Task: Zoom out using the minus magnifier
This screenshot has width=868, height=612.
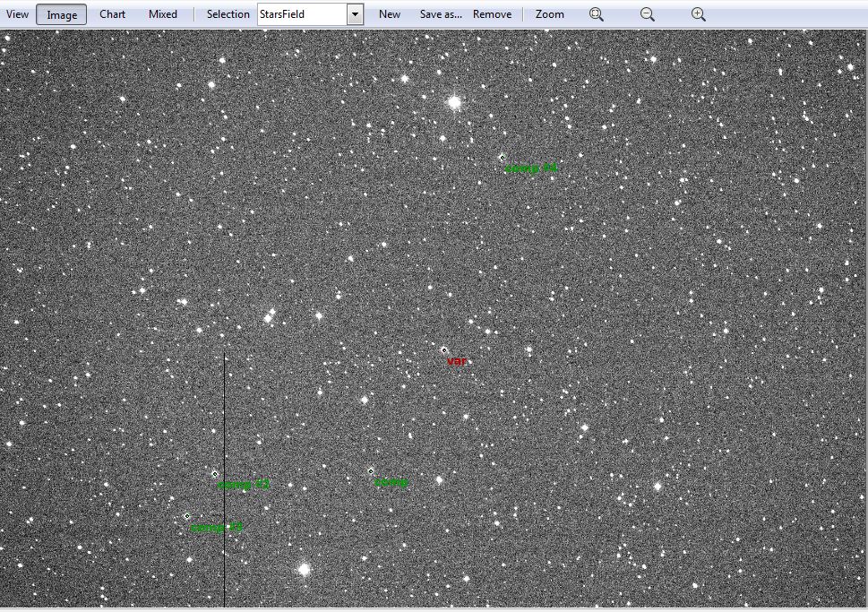Action: pyautogui.click(x=648, y=14)
